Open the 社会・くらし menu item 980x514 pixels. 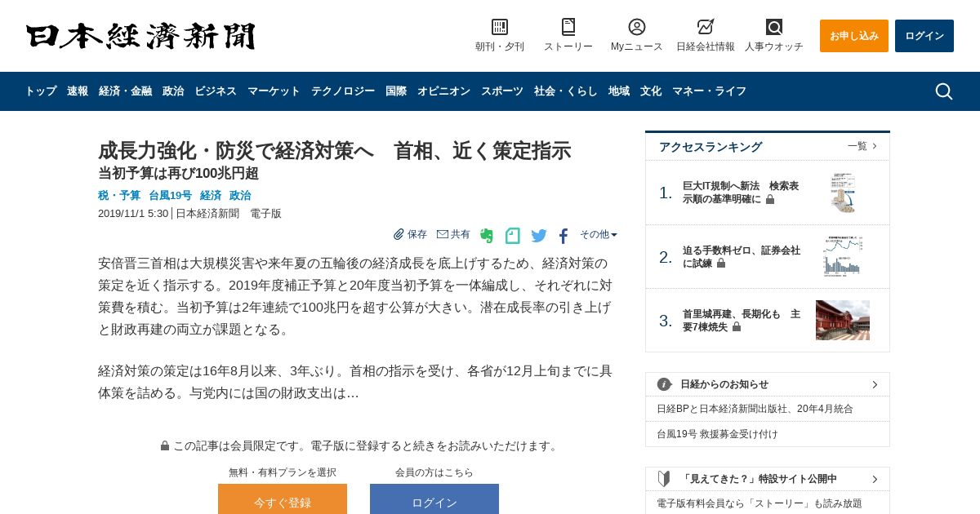click(x=566, y=91)
